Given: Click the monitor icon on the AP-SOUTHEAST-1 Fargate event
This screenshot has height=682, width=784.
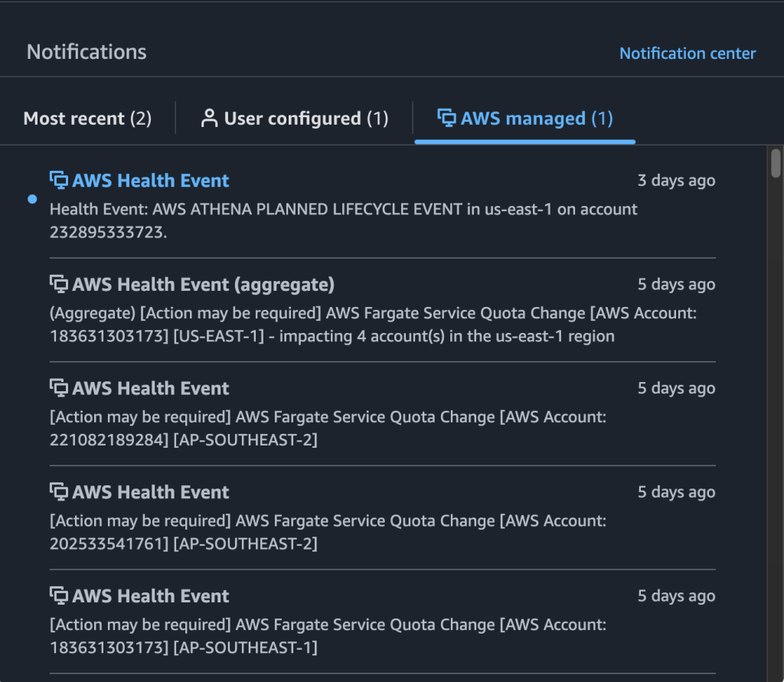Looking at the screenshot, I should pos(57,596).
